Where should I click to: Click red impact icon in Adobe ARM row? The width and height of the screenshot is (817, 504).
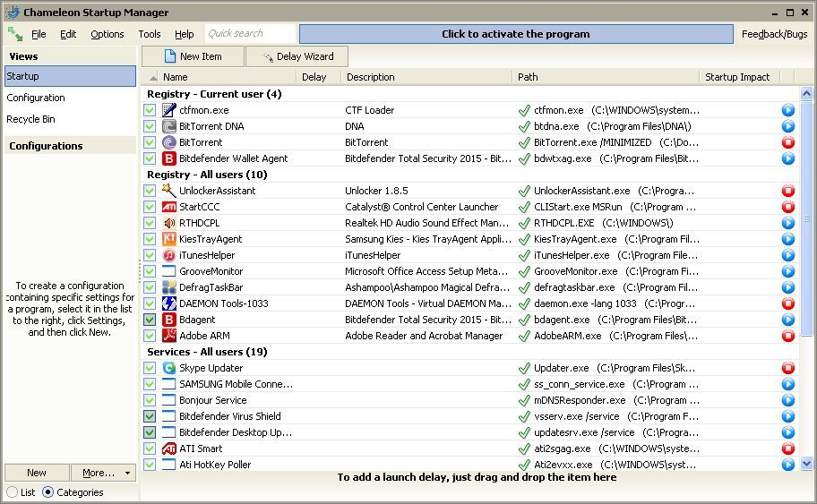(787, 336)
